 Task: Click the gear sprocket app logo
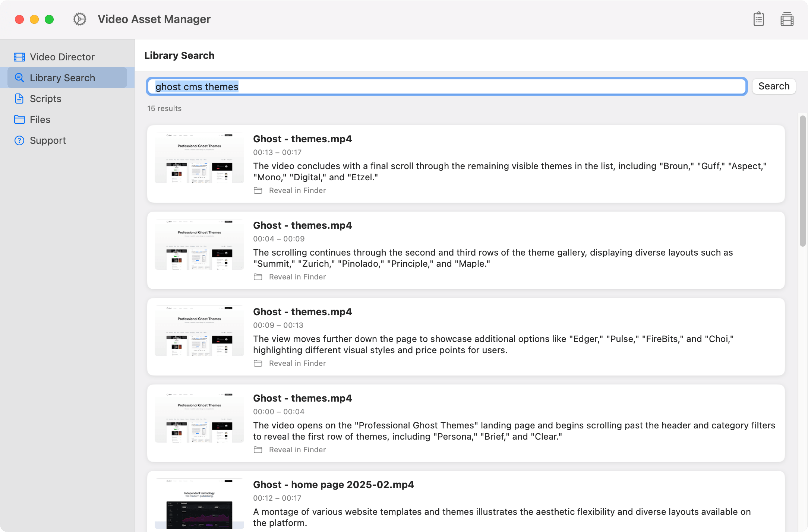click(79, 19)
